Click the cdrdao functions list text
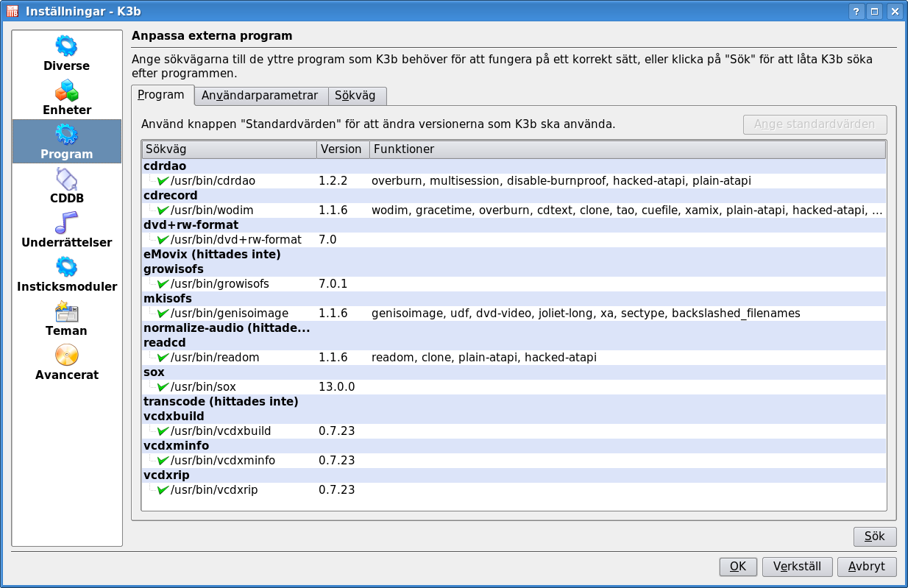 tap(561, 180)
